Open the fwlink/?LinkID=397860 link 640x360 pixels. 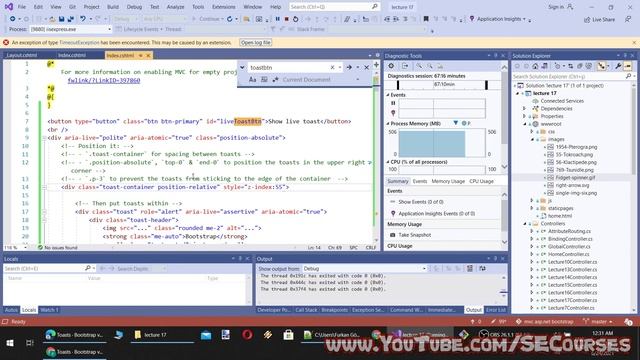tap(104, 80)
